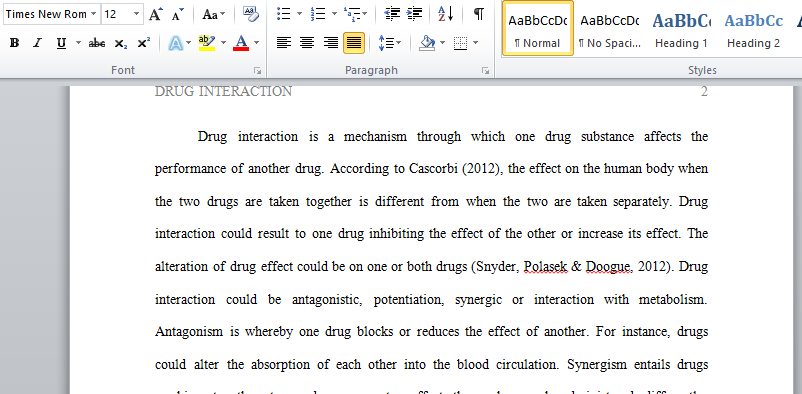Open the font name dropdown
Screen dimensions: 802x394
tap(93, 14)
